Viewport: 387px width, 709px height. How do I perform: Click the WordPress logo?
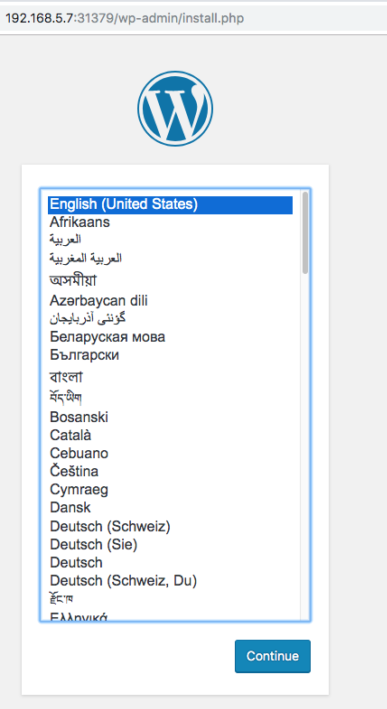tap(175, 109)
